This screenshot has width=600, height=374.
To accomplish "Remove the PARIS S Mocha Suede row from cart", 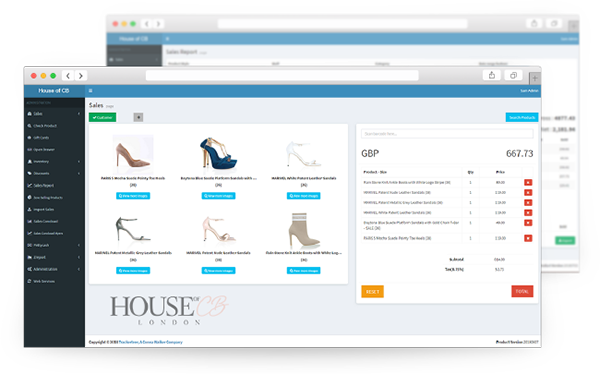I will coord(528,238).
